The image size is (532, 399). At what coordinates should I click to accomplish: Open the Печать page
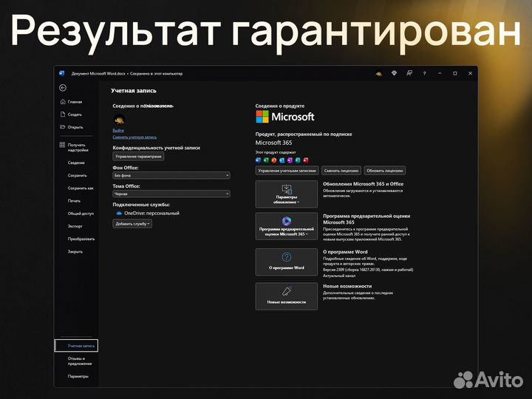74,201
